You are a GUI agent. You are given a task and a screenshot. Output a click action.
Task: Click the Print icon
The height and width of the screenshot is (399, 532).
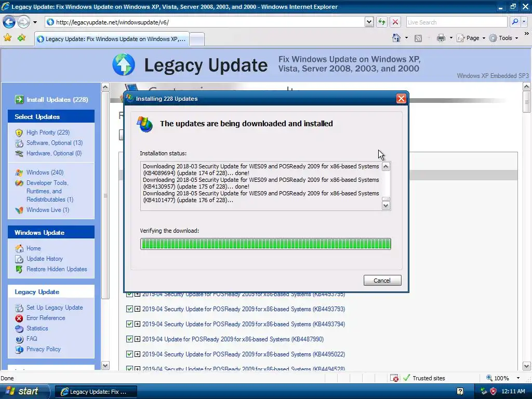point(441,38)
